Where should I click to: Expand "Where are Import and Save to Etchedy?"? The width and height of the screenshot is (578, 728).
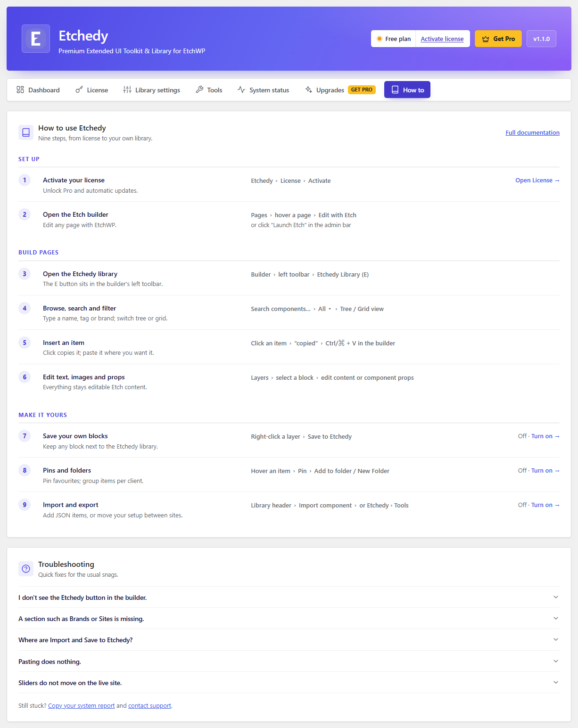289,640
